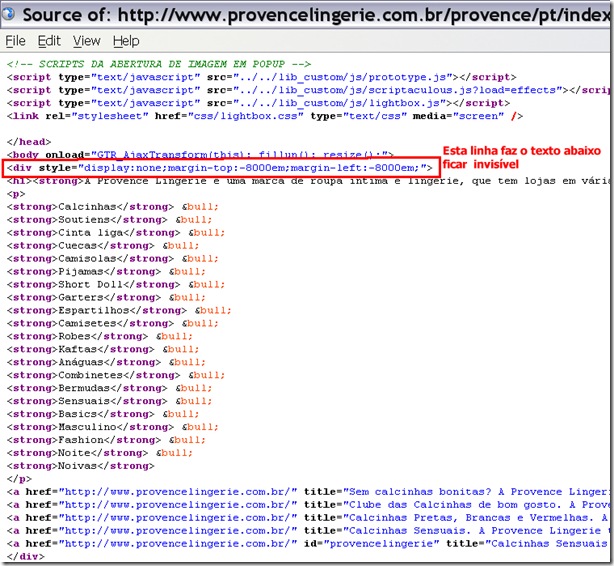Click the 'Fashion' strong line
614x566 pixels.
[x=106, y=440]
